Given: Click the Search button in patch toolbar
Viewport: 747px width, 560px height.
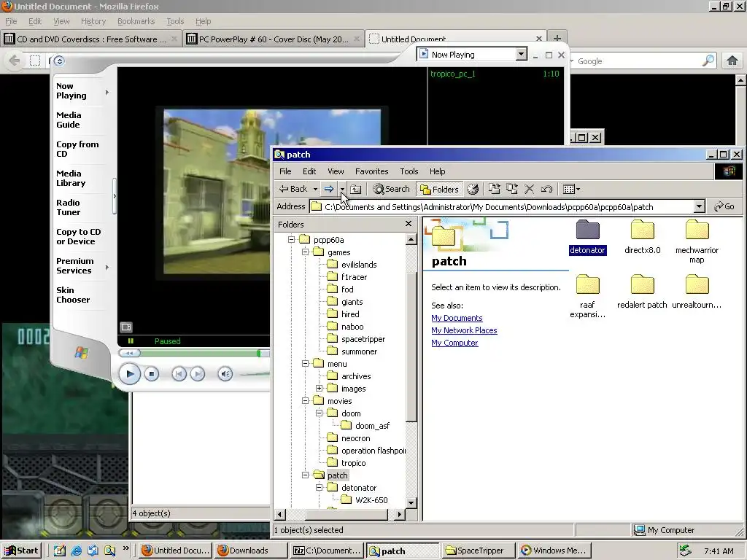Looking at the screenshot, I should tap(391, 189).
